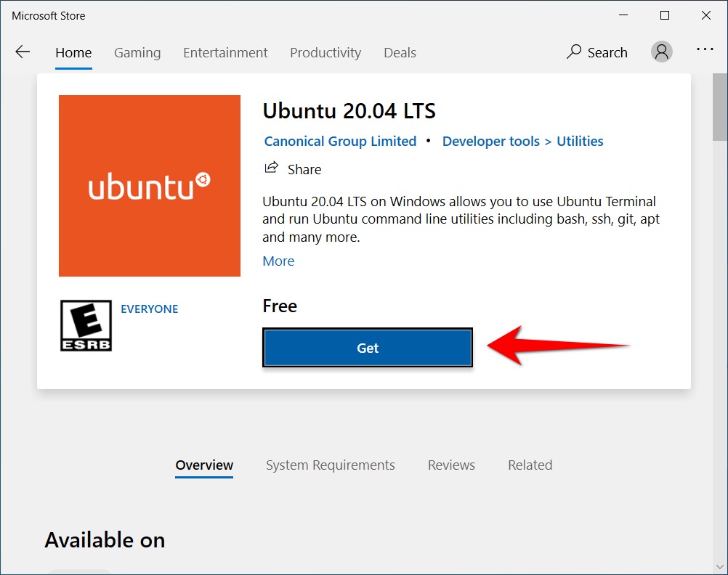728x575 pixels.
Task: Select the System Requirements tab
Action: tap(331, 465)
